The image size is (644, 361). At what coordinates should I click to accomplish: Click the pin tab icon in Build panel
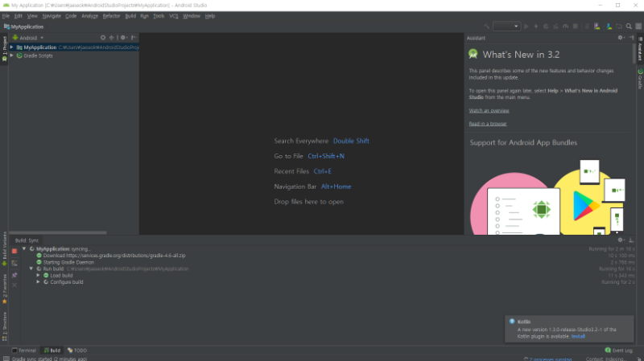point(14,275)
